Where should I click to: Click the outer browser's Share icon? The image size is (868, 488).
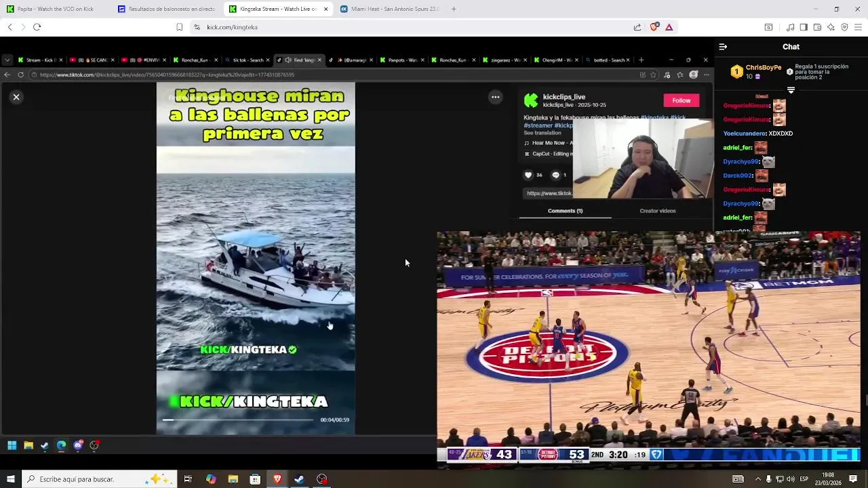pos(637,27)
